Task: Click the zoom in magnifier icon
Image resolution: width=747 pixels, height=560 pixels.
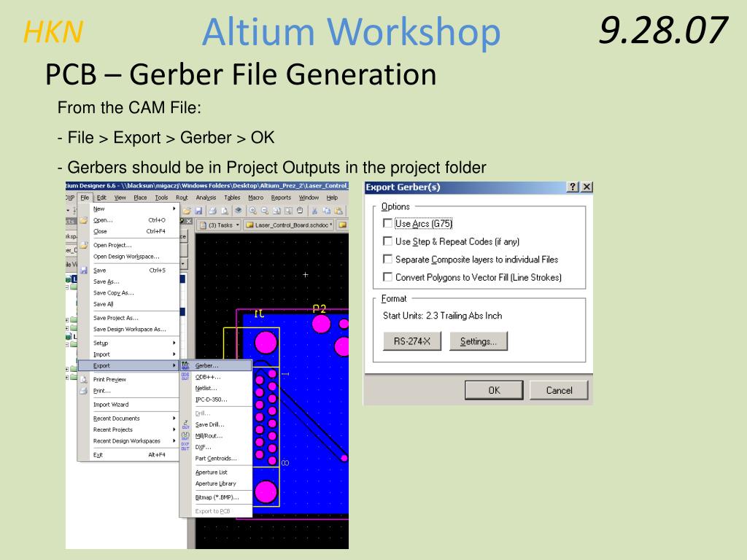Action: click(x=252, y=211)
